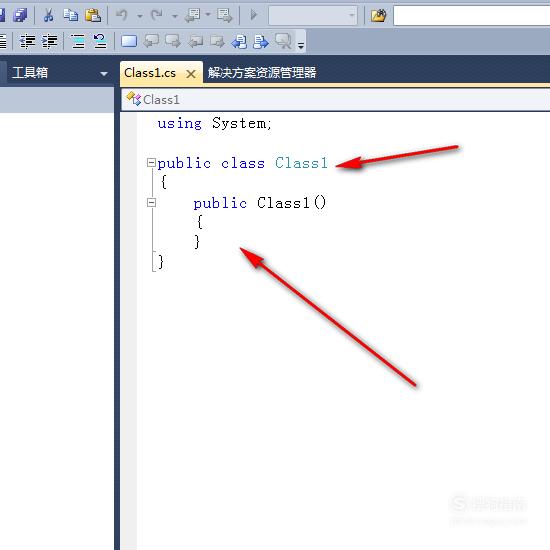The image size is (550, 550).
Task: Click the Save All toolbar icon
Action: pos(20,15)
